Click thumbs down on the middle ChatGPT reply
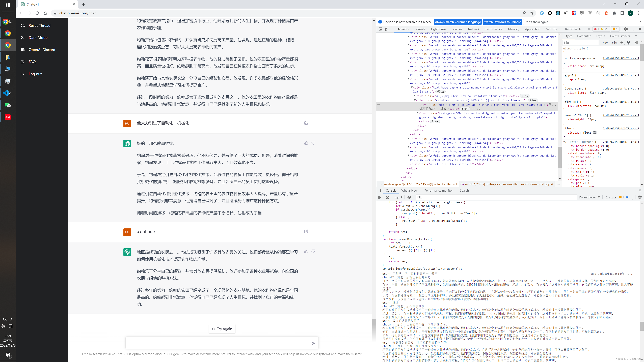The width and height of the screenshot is (644, 362). 313,143
